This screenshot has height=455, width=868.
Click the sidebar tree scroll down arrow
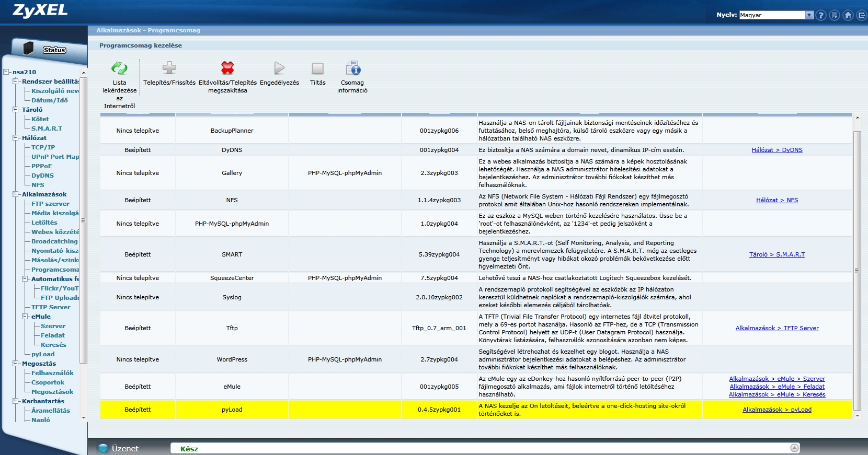pos(83,418)
